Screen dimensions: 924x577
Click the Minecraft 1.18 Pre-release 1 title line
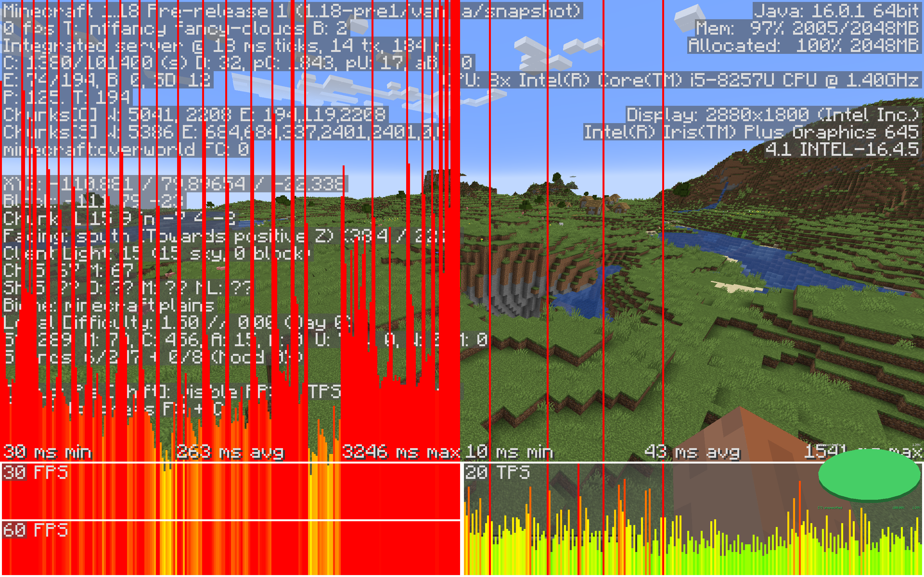pyautogui.click(x=292, y=11)
